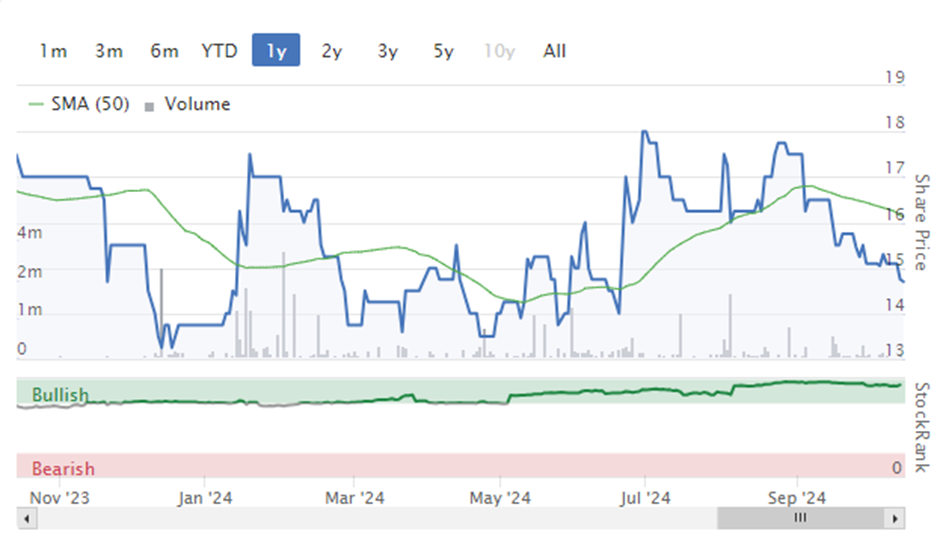
Task: Click the Jul '24 axis label
Action: pos(645,497)
